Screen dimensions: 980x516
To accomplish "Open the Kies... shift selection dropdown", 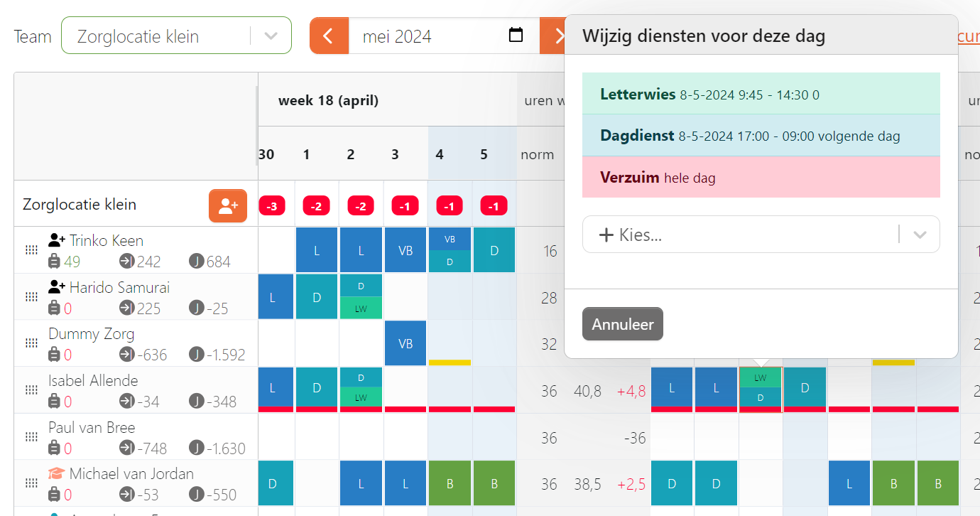I will coord(761,235).
